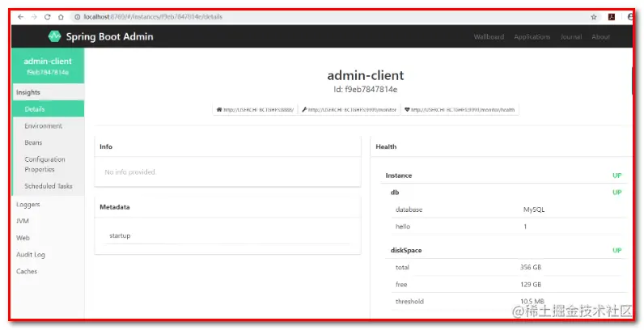644x330 pixels.
Task: Open the home service URL button
Action: 255,109
